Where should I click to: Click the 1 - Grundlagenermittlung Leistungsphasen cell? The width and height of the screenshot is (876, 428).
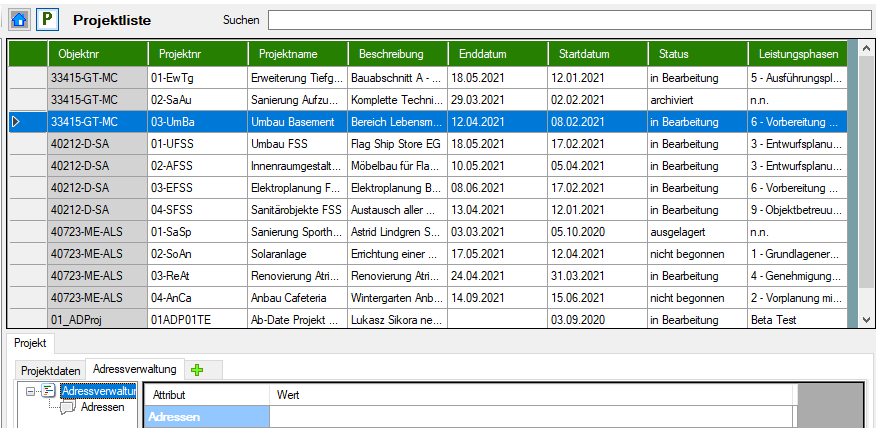click(798, 254)
